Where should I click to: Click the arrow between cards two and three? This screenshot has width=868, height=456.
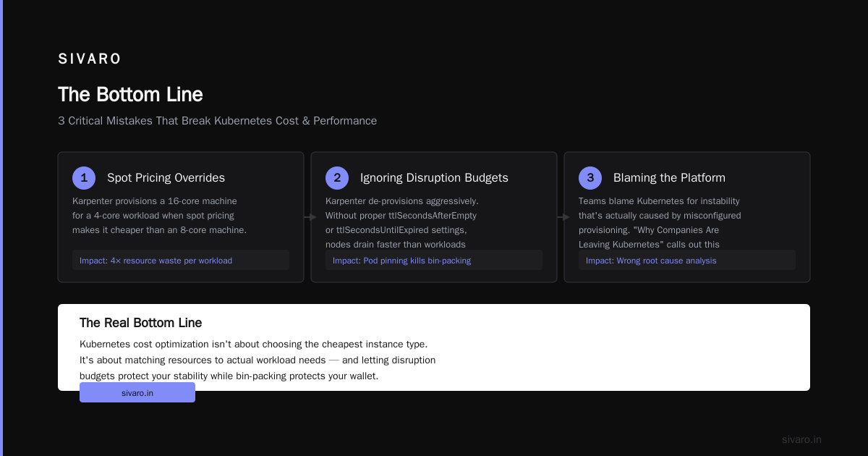tap(563, 216)
